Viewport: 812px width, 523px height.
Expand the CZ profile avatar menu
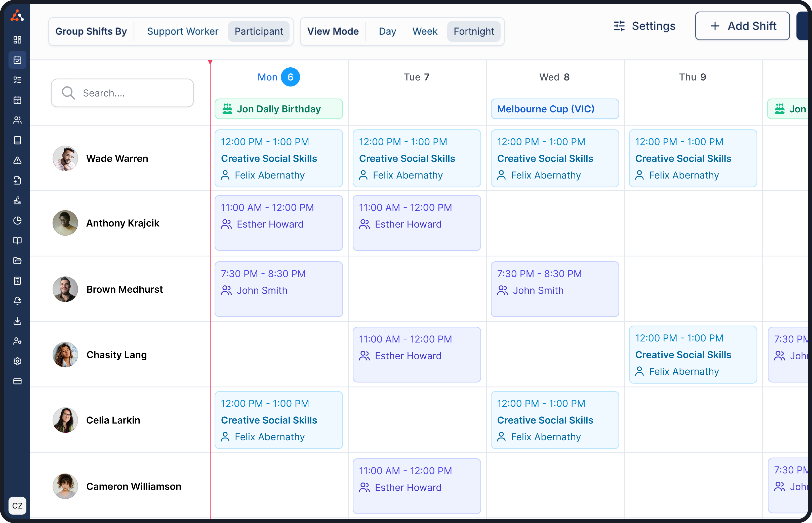[x=18, y=506]
